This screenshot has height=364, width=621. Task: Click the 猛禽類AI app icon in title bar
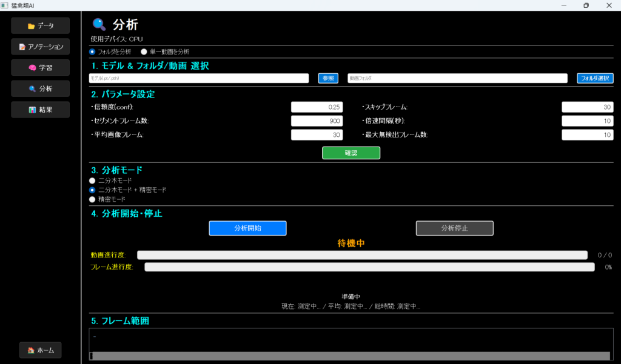click(5, 5)
